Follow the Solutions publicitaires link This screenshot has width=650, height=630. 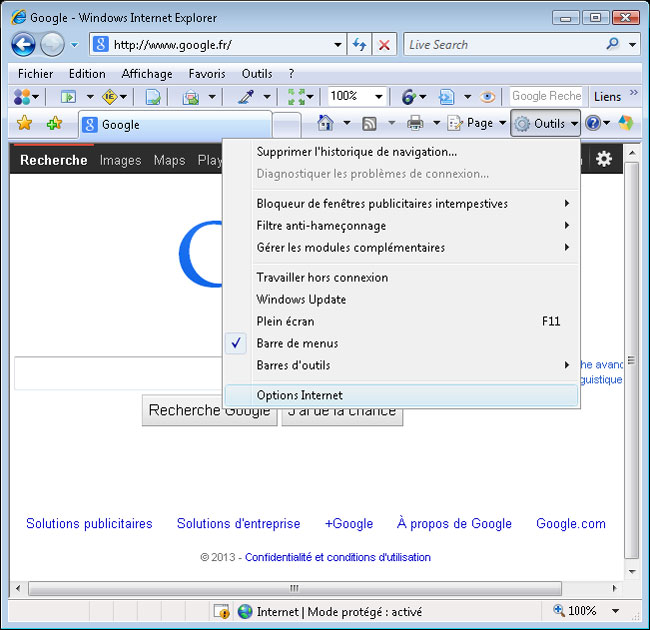coord(89,523)
